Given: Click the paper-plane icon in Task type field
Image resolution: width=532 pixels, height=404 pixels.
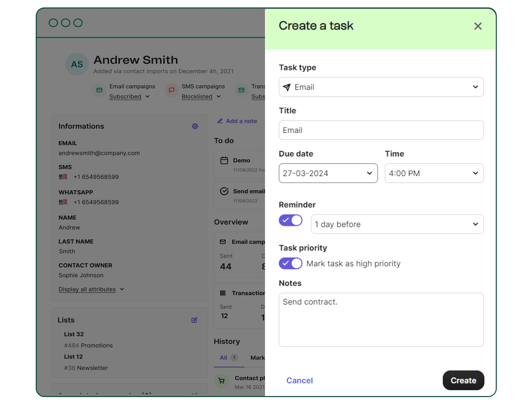Looking at the screenshot, I should pyautogui.click(x=287, y=87).
